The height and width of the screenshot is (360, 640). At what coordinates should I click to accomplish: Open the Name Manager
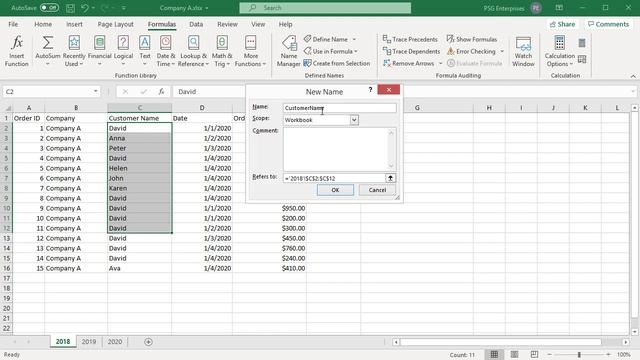(289, 51)
